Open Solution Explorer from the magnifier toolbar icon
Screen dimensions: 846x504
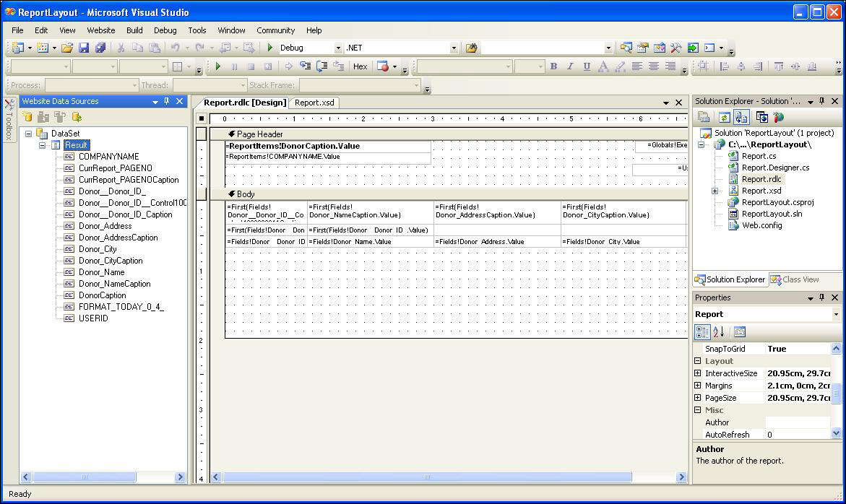[626, 48]
